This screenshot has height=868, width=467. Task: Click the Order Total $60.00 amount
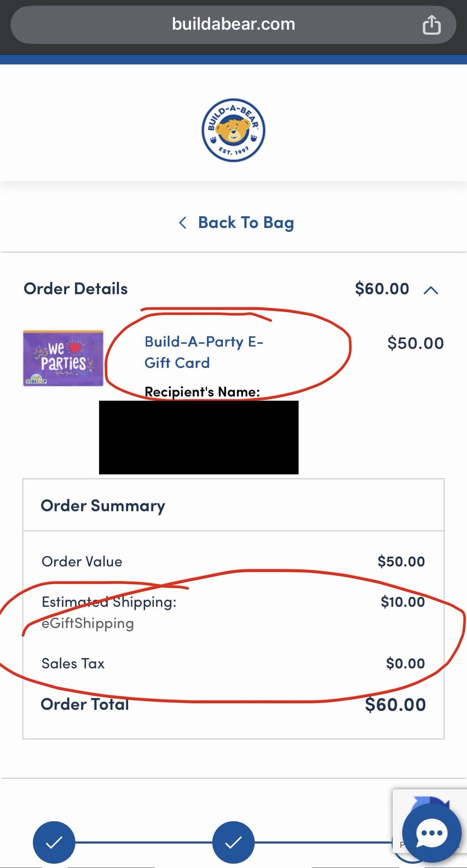click(x=395, y=704)
